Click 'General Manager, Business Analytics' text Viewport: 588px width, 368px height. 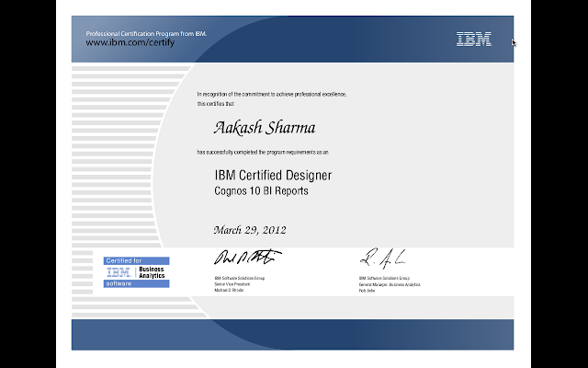(x=390, y=284)
